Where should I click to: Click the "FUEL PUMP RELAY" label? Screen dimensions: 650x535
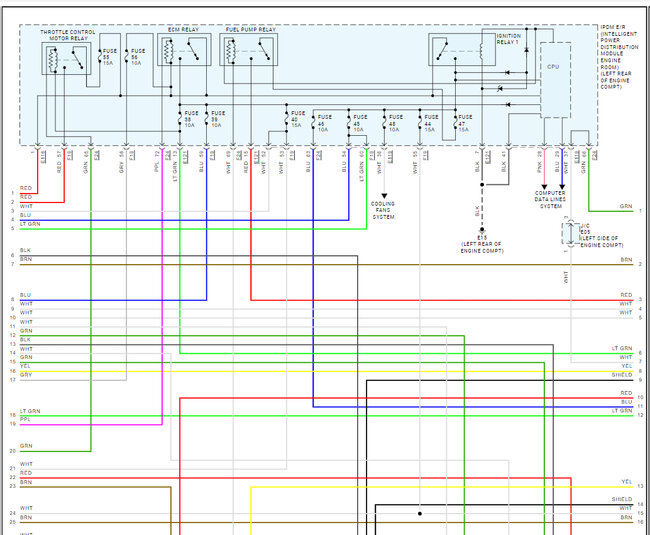[x=250, y=30]
